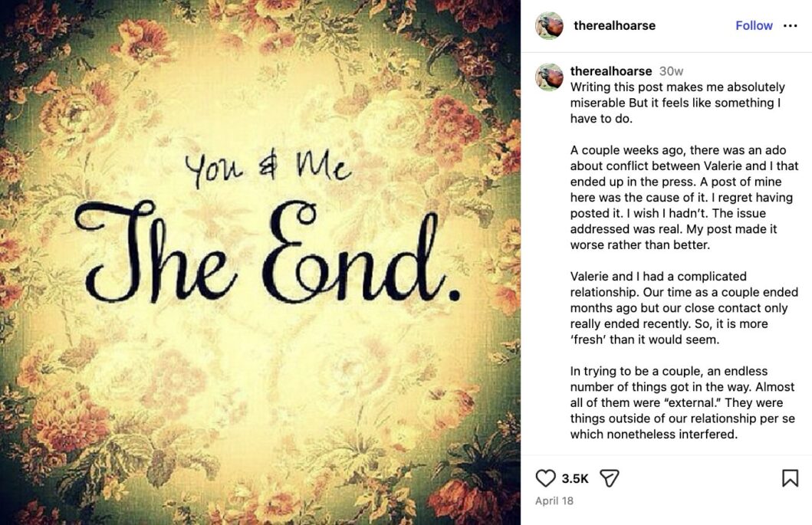Open therealhoarse profile from header username
The width and height of the screenshot is (812, 525).
pos(614,26)
